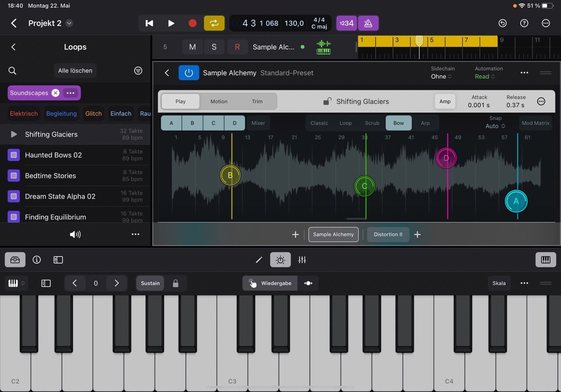Toggle the metronome button
Image resolution: width=561 pixels, height=392 pixels.
pos(368,23)
